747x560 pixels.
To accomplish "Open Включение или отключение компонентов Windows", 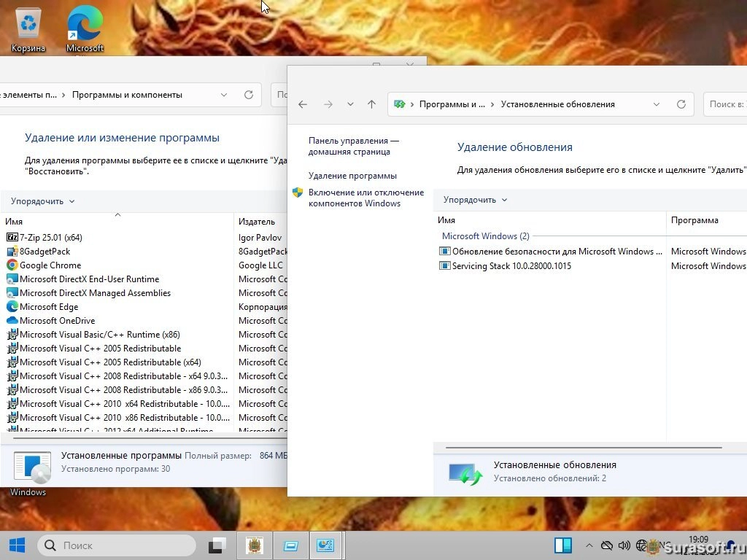I will [366, 198].
